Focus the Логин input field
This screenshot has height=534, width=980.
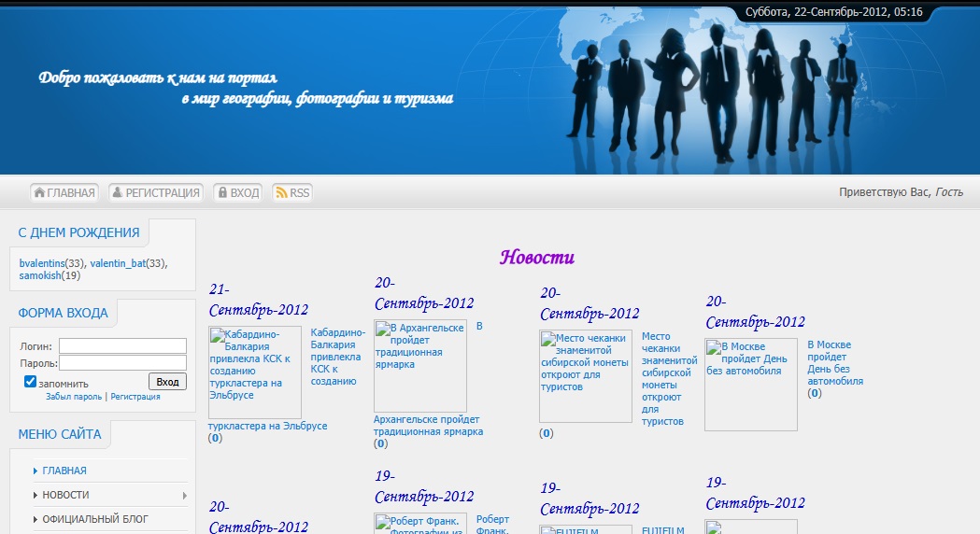pyautogui.click(x=122, y=345)
